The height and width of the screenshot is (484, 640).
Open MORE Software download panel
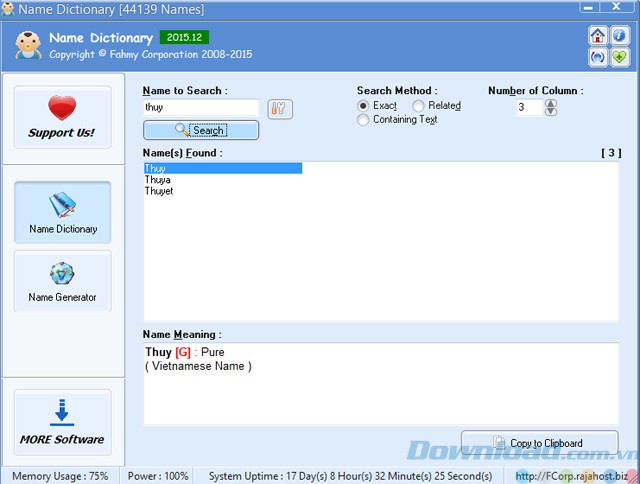62,422
